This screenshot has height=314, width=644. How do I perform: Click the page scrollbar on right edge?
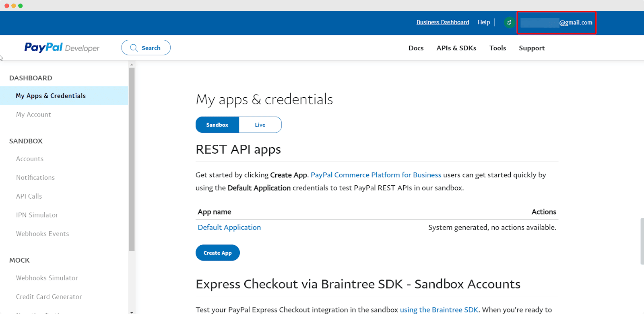pos(642,241)
